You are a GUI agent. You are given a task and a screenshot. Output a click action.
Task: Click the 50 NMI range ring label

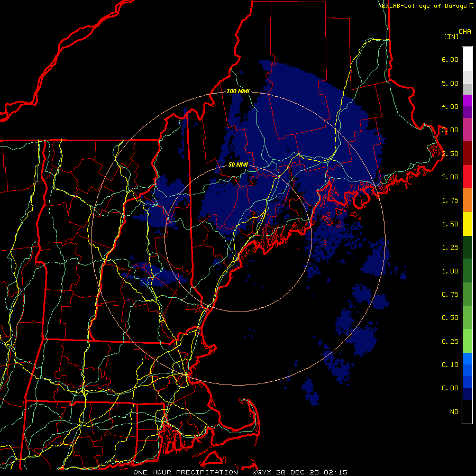[238, 164]
